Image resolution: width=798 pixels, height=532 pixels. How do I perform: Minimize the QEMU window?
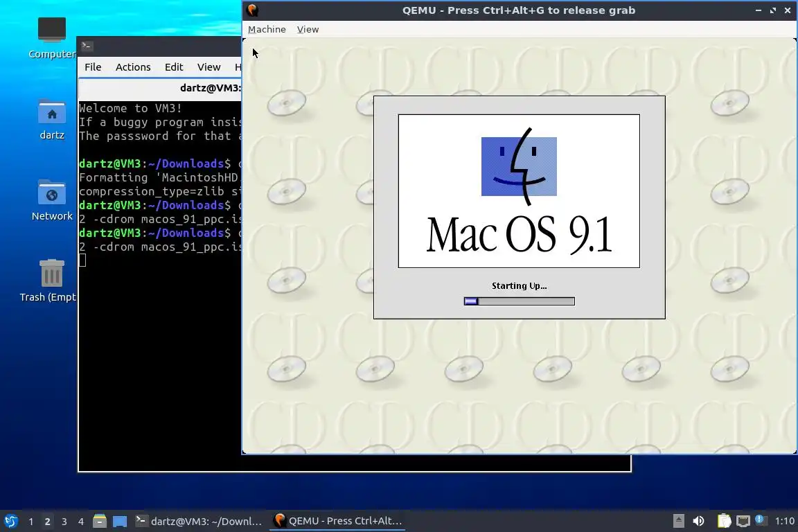pyautogui.click(x=759, y=10)
